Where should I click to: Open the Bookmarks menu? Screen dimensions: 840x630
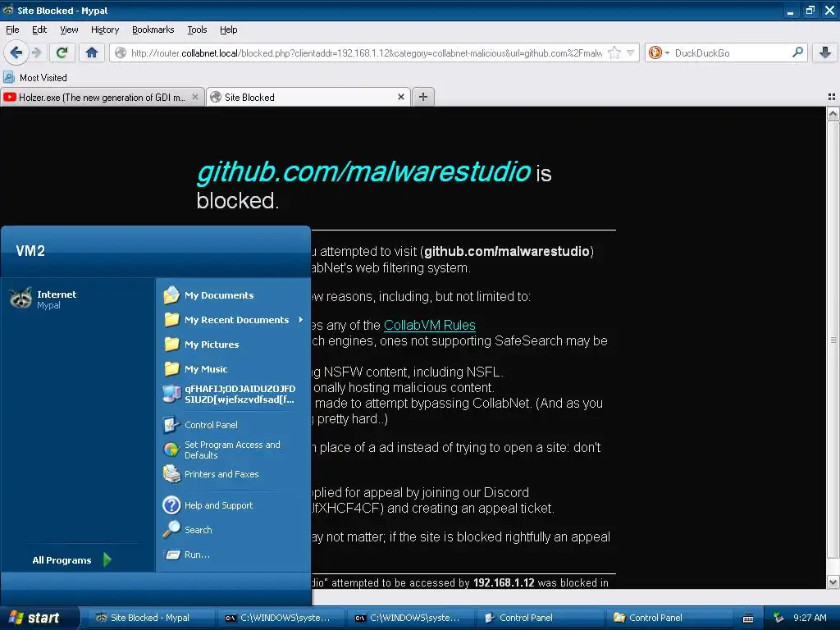pyautogui.click(x=153, y=30)
